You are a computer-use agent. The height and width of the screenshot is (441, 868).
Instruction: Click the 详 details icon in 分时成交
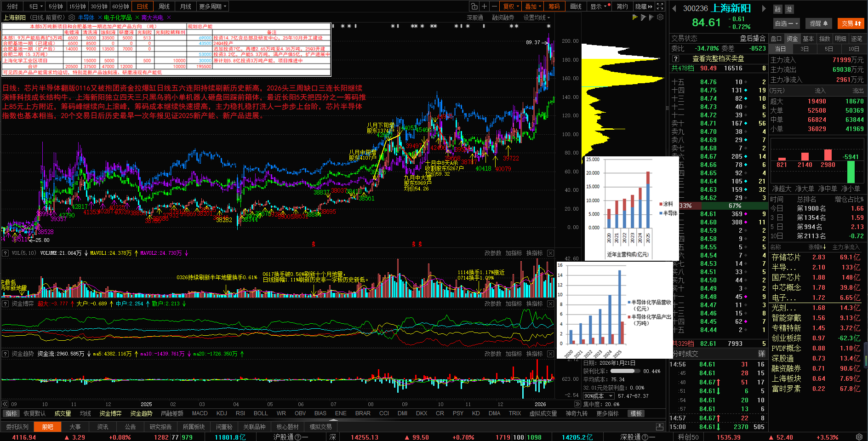click(761, 354)
